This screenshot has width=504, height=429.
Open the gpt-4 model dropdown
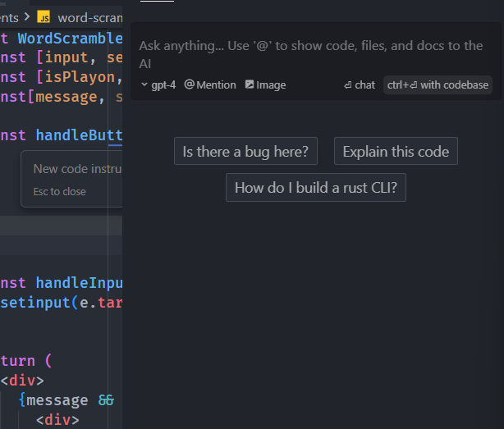coord(158,84)
